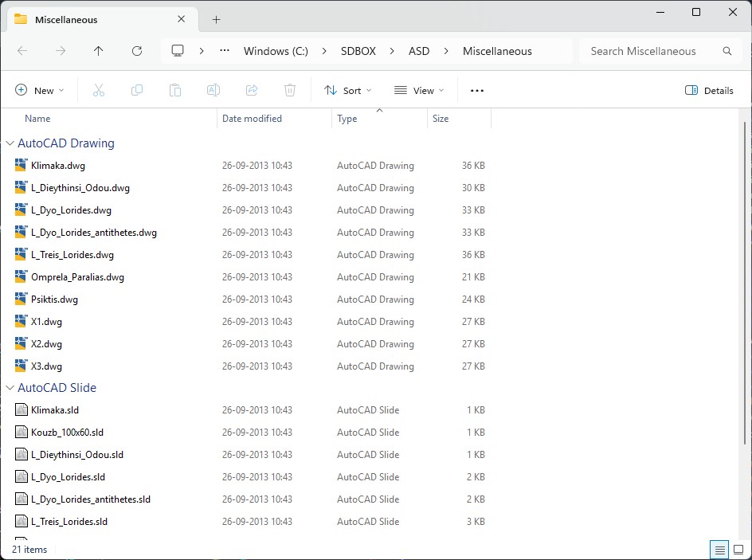752x560 pixels.
Task: Expand breadcrumb ellipsis for hidden paths
Action: pos(225,51)
